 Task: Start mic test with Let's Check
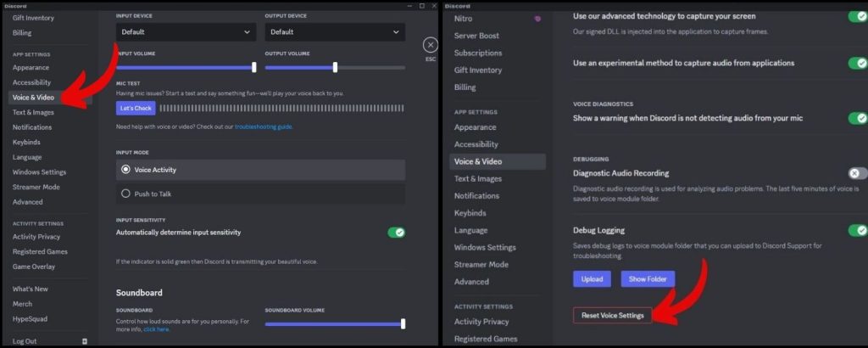point(136,108)
